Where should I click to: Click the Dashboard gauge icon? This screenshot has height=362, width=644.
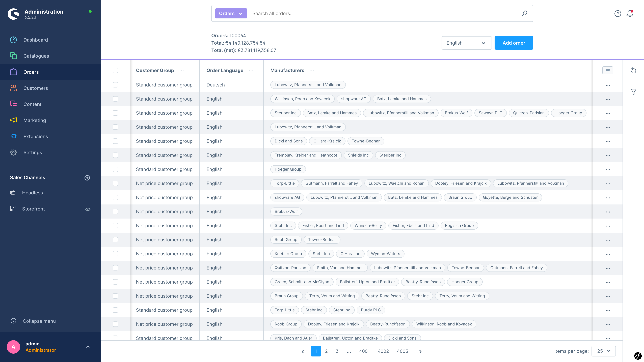click(x=13, y=40)
